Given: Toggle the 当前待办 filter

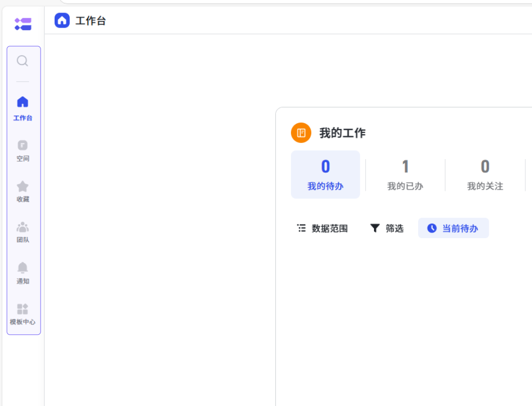Looking at the screenshot, I should (453, 228).
